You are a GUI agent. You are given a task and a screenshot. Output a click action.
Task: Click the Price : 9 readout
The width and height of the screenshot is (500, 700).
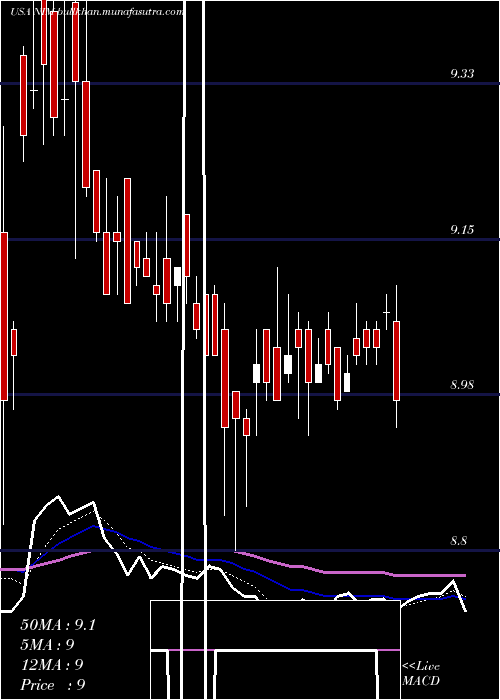[x=53, y=685]
